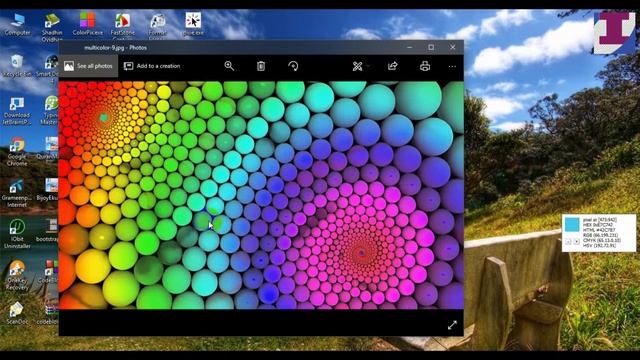Minimize the Photos window

(x=409, y=47)
